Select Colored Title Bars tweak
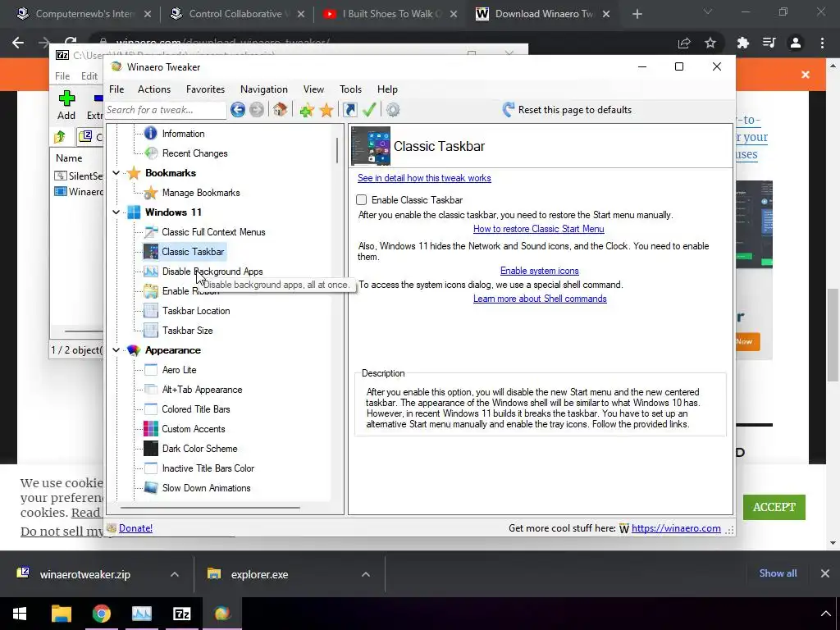Image resolution: width=840 pixels, height=630 pixels. 195,409
